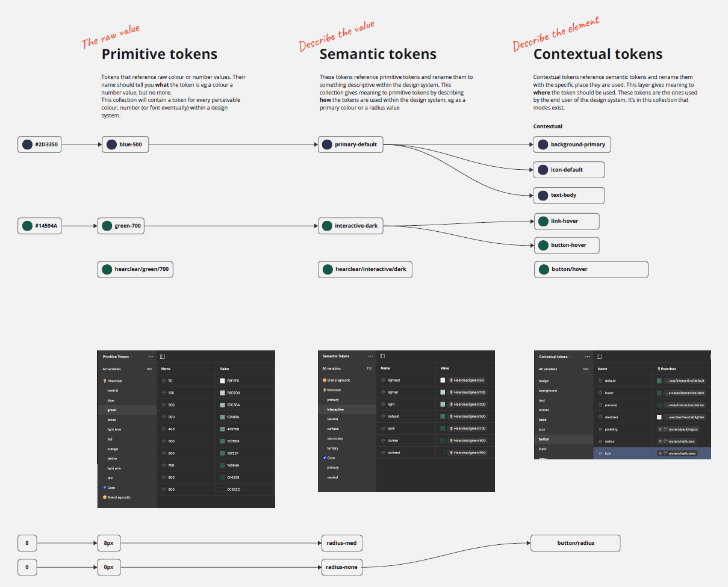
Task: Click the E6F2F0 color swatch in the value column
Action: [x=222, y=380]
